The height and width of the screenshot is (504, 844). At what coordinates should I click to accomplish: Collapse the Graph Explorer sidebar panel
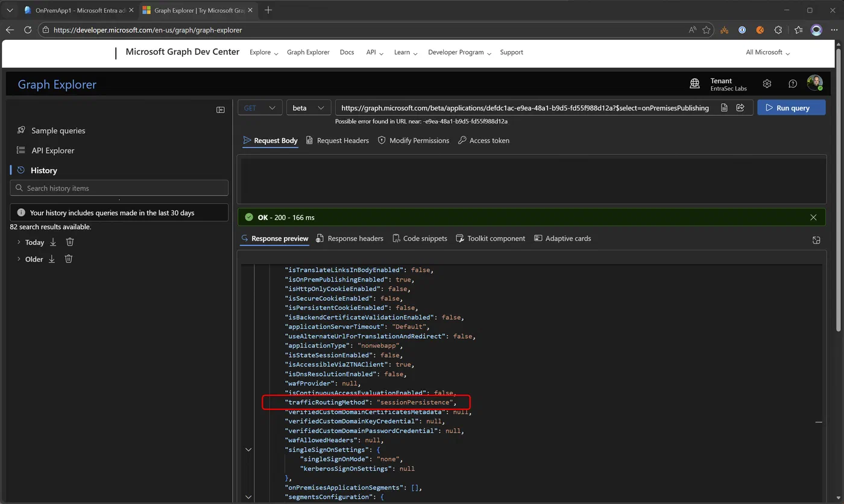pos(221,110)
